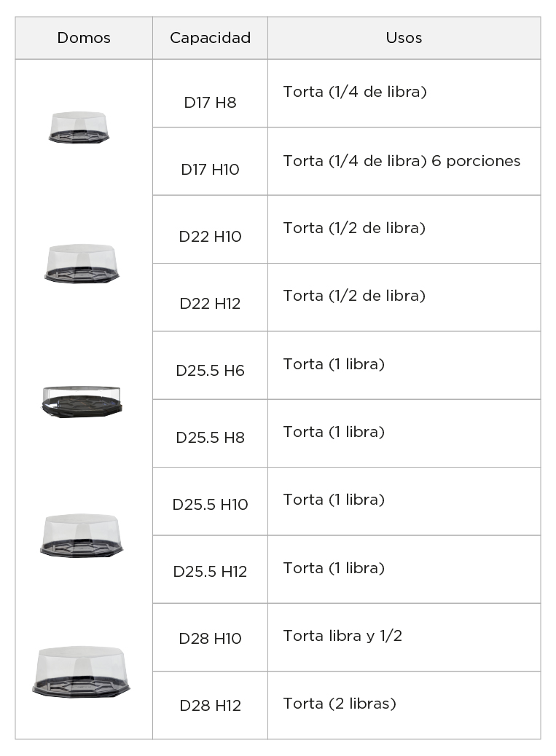Click the D17 H8 capacity cell
Viewport: 556px width, 756px height.
211,93
